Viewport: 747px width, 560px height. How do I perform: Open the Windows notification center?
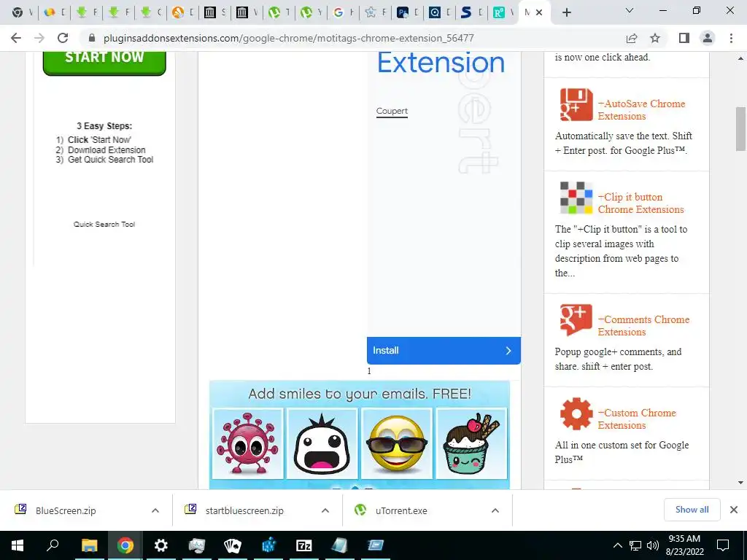click(x=723, y=545)
